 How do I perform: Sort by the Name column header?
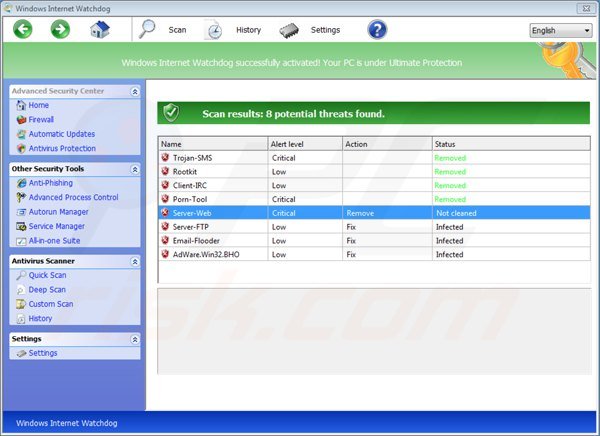[213, 144]
